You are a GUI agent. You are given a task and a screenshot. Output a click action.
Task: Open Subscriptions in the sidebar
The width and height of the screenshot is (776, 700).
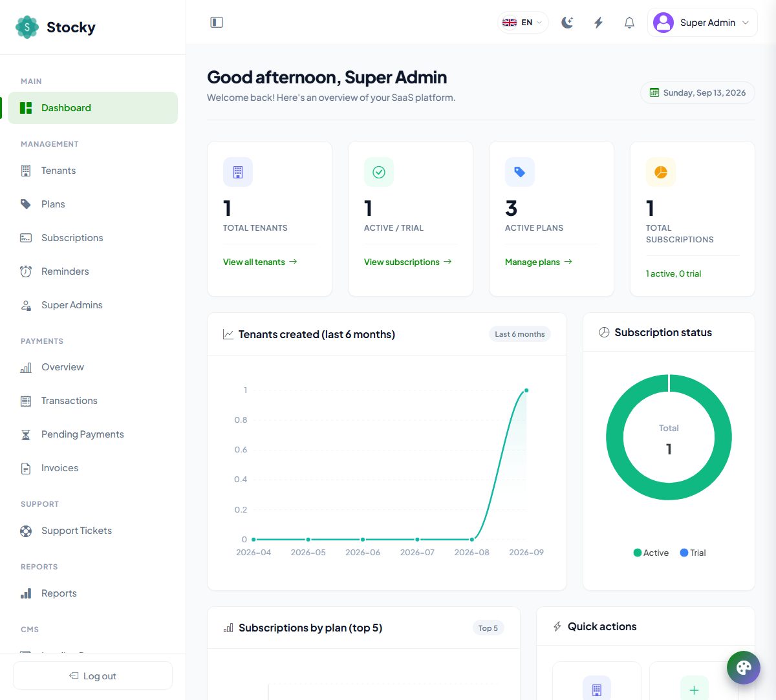tap(93, 238)
